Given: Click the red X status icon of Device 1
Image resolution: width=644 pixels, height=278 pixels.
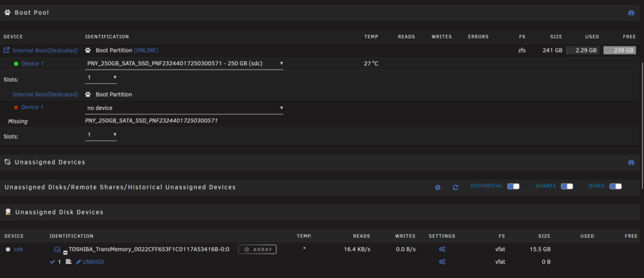Looking at the screenshot, I should click(x=16, y=107).
